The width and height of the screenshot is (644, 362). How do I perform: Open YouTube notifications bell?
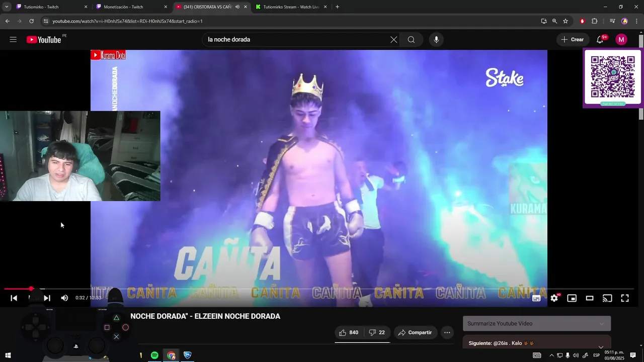[x=600, y=40]
